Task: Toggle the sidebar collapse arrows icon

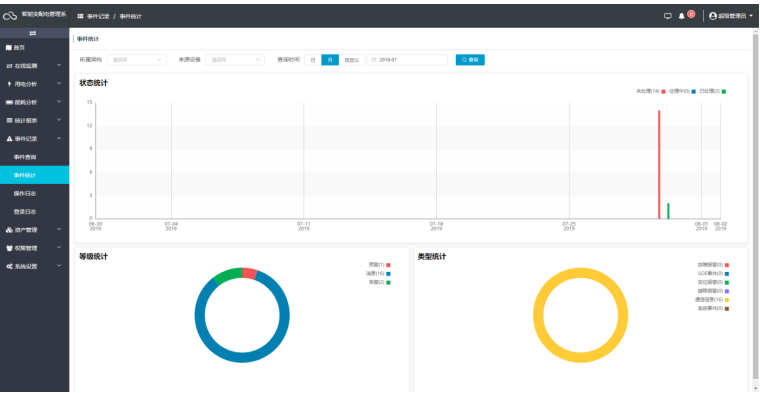Action: (33, 33)
